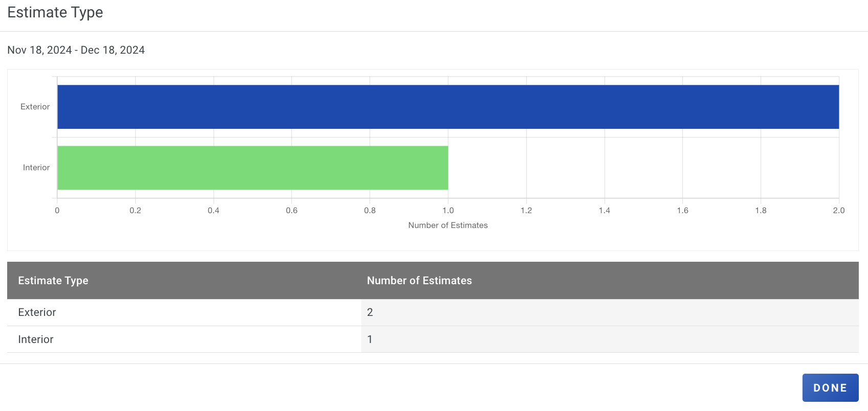Screen dimensions: 868x411
Task: Click the value 1 in Interior row
Action: tap(370, 339)
